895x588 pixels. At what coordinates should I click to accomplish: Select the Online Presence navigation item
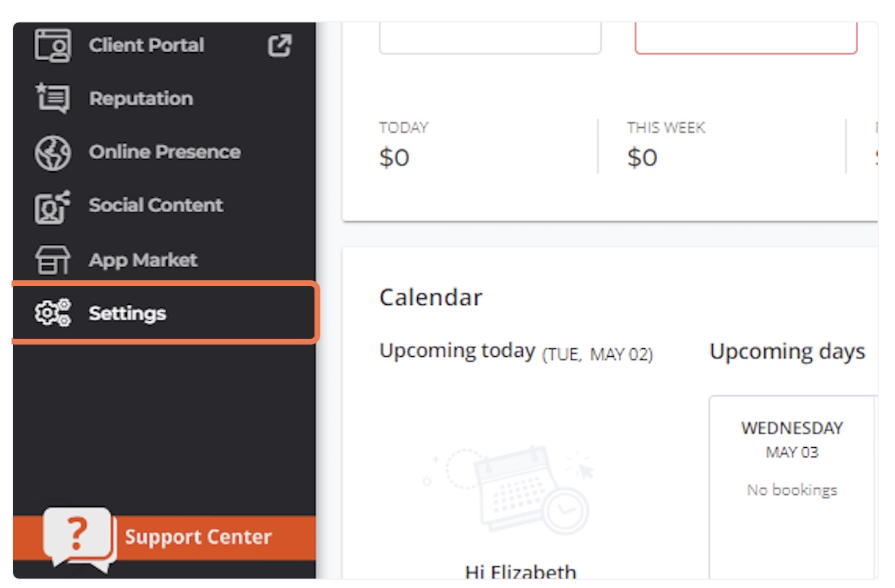click(x=165, y=152)
